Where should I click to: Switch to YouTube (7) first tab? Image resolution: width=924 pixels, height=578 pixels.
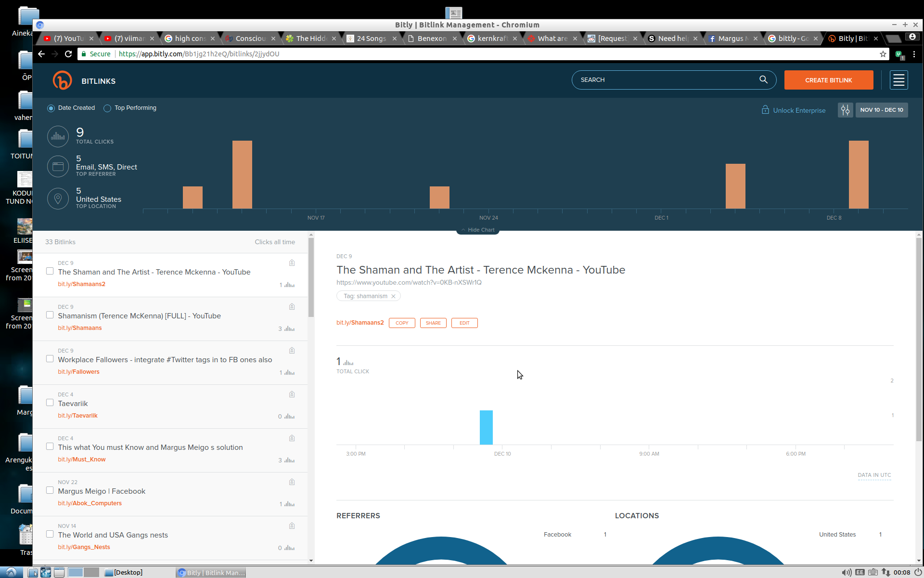tap(68, 39)
